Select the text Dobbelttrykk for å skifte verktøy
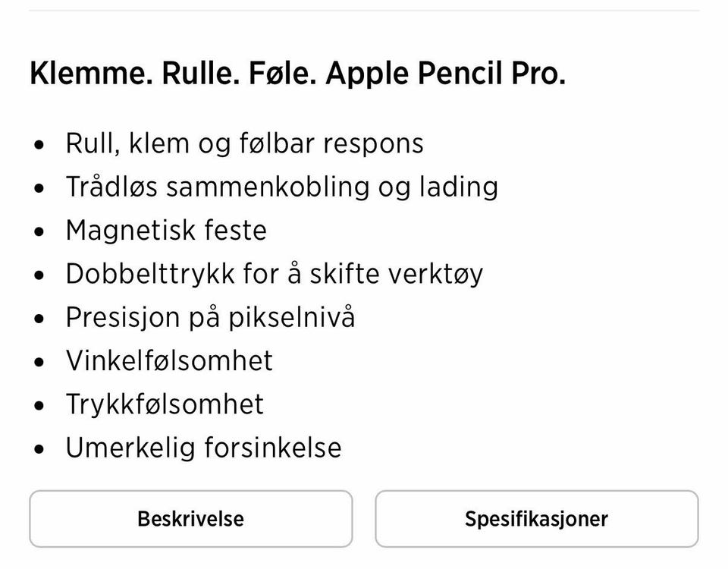The image size is (728, 569). point(276,274)
